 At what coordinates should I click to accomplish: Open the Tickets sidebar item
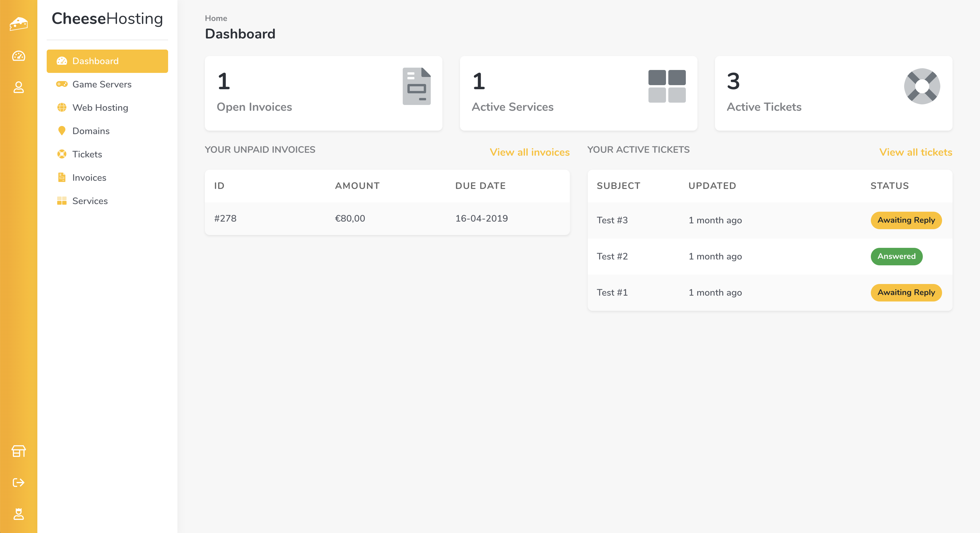point(87,154)
